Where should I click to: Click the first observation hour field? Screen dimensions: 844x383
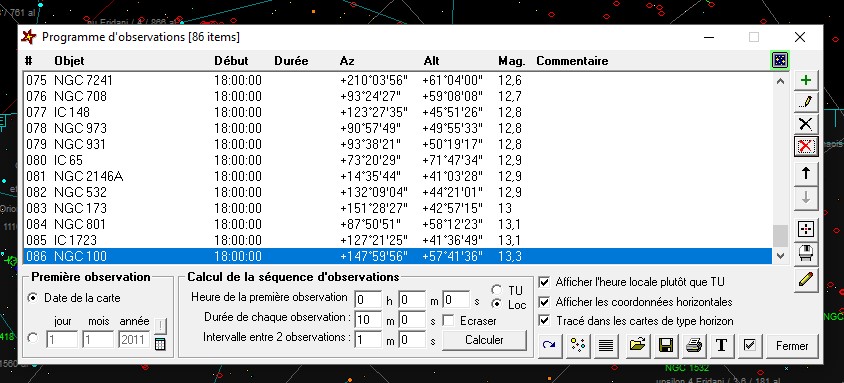tap(368, 299)
